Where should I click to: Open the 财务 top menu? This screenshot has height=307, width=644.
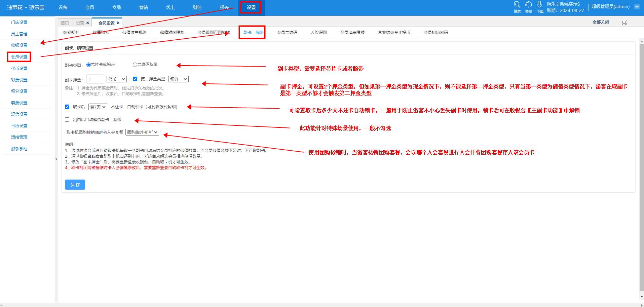197,7
